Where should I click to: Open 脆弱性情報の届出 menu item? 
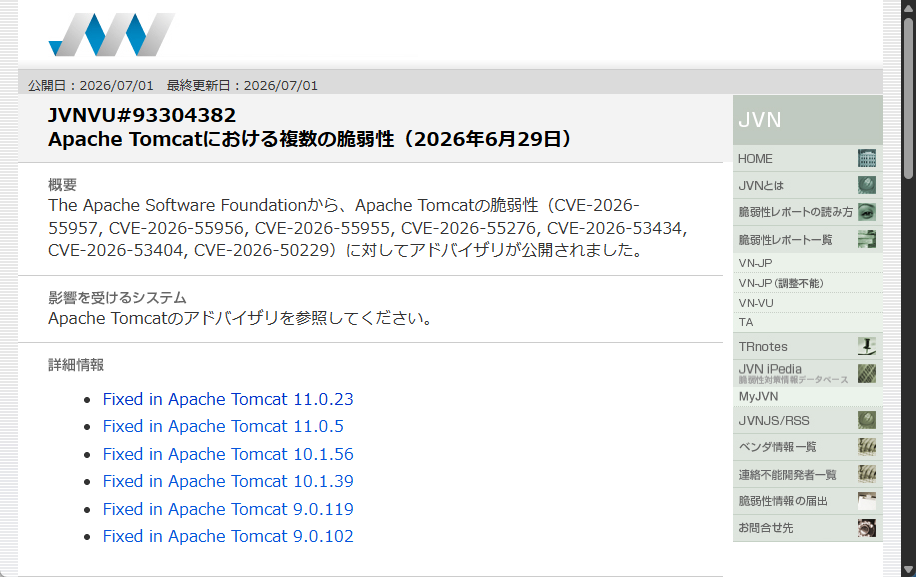click(x=807, y=500)
